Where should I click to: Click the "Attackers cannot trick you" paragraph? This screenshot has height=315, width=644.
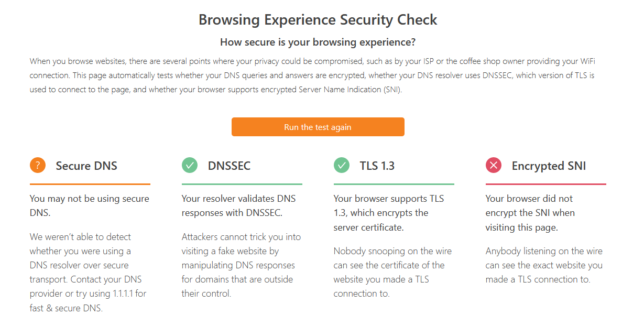coord(241,265)
